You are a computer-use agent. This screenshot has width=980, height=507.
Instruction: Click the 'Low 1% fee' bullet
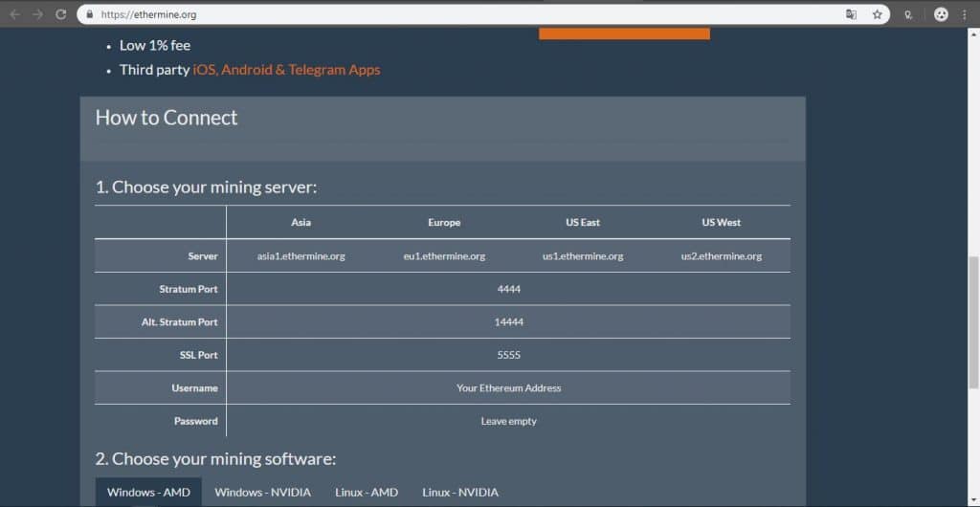tap(155, 46)
